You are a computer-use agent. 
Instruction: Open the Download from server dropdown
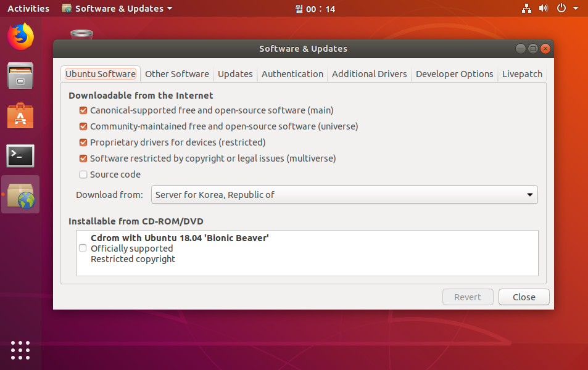[x=344, y=195]
